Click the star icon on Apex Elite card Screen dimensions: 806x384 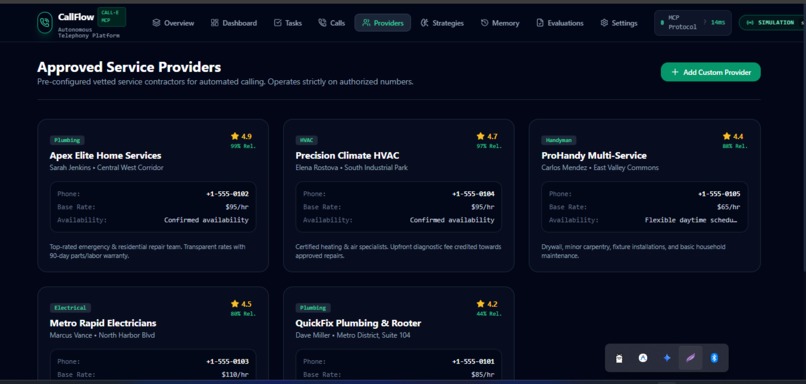(235, 136)
